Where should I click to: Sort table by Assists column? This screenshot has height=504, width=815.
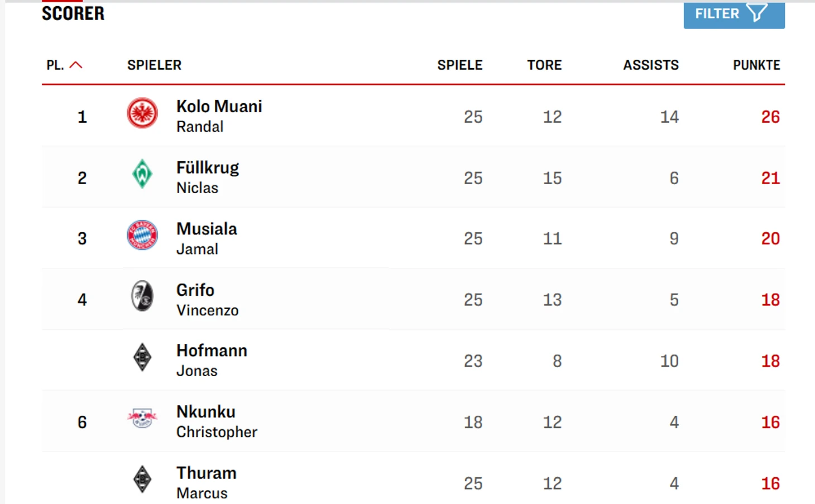click(x=651, y=65)
